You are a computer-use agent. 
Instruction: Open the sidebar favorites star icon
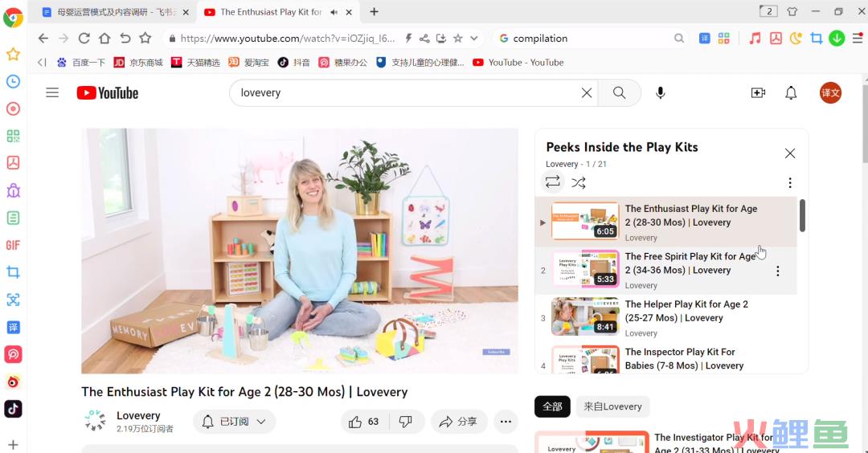point(14,54)
